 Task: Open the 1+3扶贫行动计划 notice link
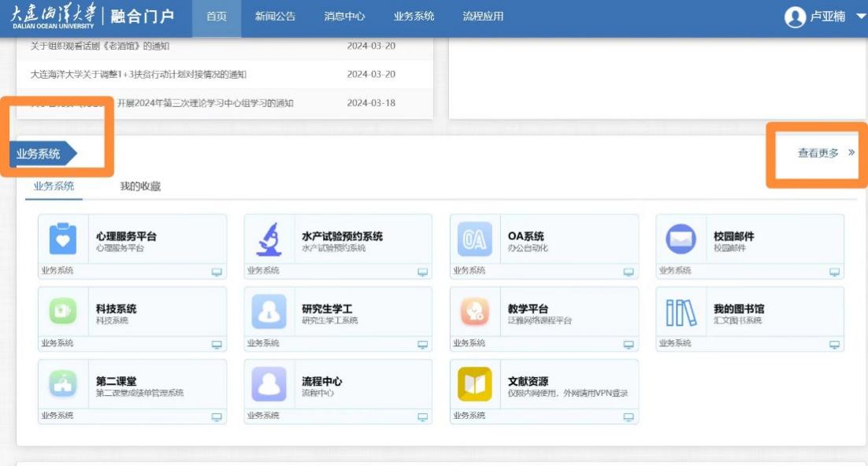[138, 75]
